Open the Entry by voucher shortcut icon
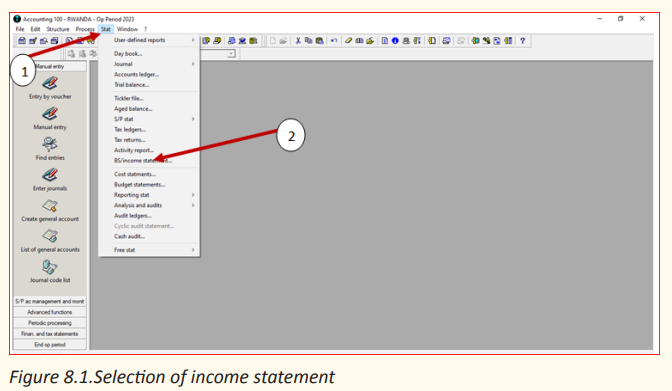672x391 pixels. (x=50, y=83)
